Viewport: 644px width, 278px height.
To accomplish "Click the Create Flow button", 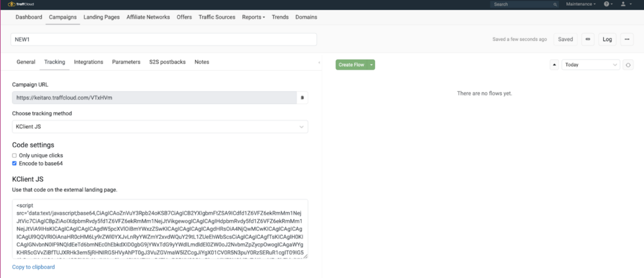I will [352, 65].
